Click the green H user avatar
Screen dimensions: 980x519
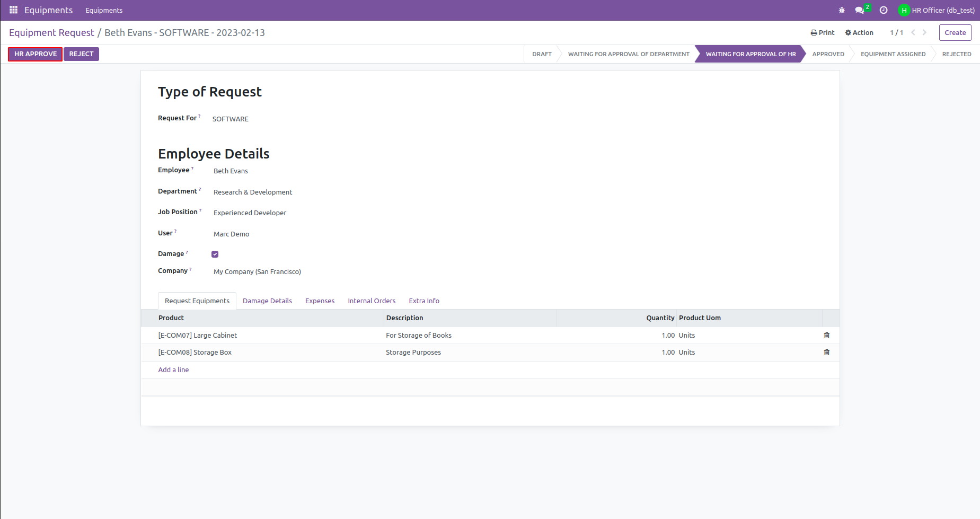click(904, 10)
